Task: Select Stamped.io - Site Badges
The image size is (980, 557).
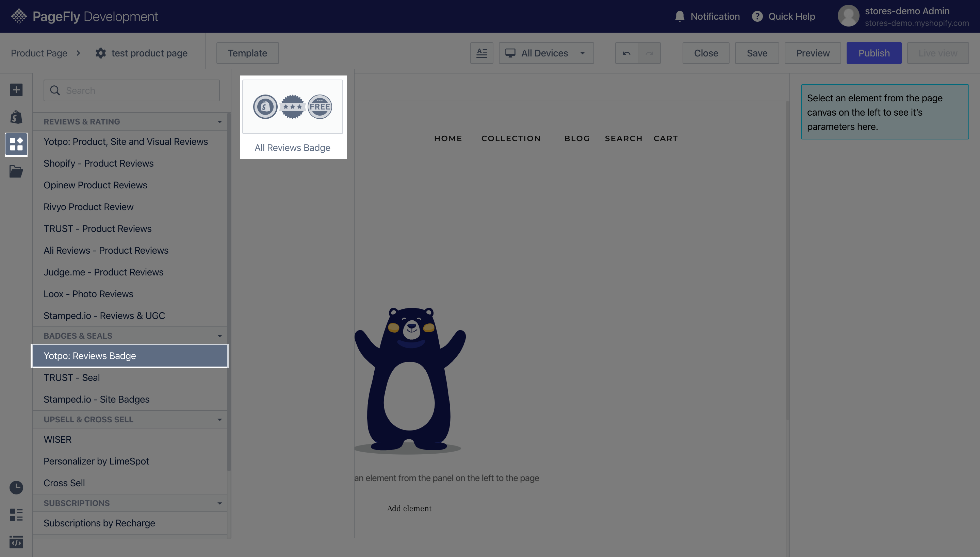Action: [130, 399]
